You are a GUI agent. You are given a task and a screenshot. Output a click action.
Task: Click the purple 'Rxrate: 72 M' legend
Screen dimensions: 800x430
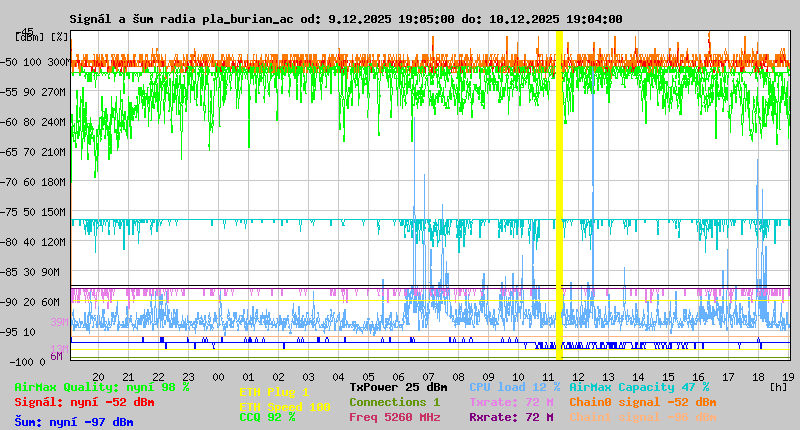coord(511,417)
